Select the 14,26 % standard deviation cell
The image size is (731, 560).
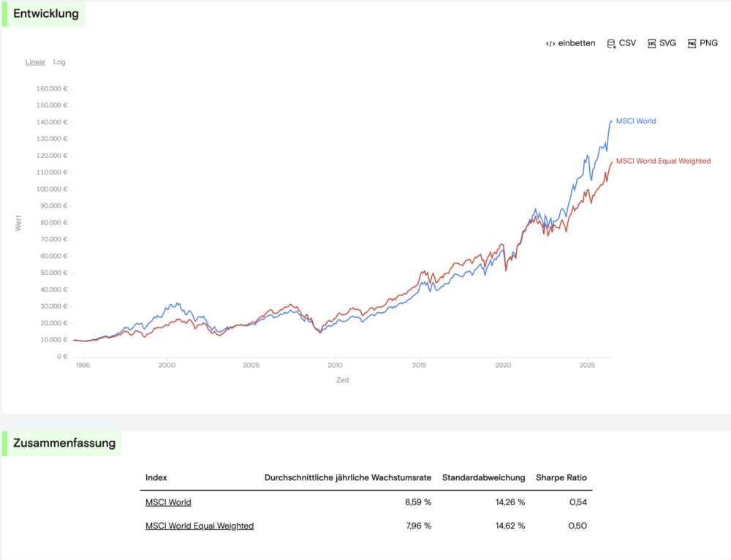pos(510,502)
